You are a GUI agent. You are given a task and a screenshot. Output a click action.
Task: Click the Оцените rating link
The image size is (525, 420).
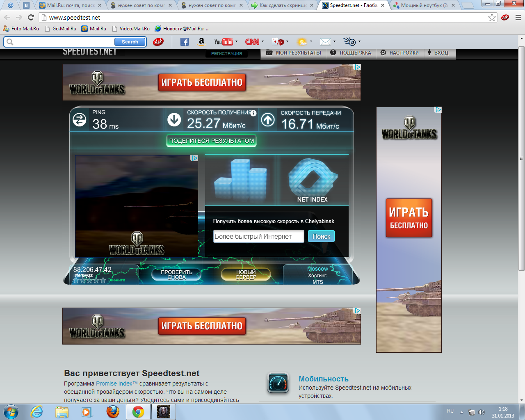point(116,280)
